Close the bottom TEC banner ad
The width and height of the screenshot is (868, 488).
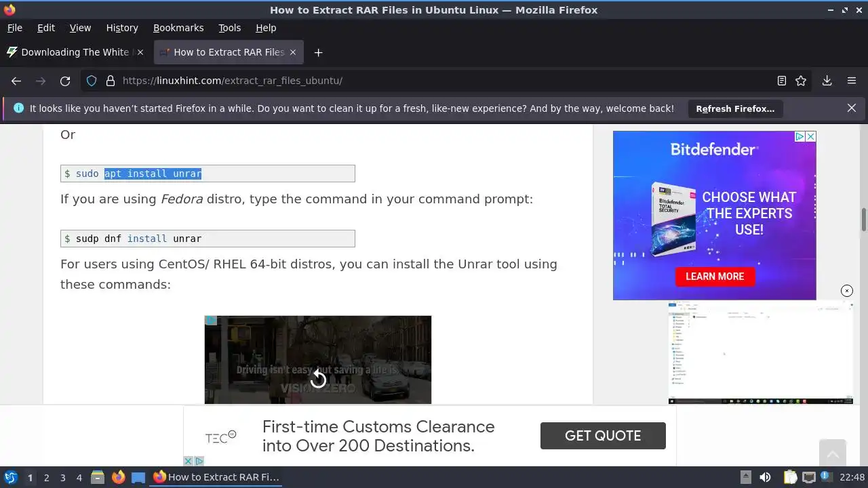(189, 461)
